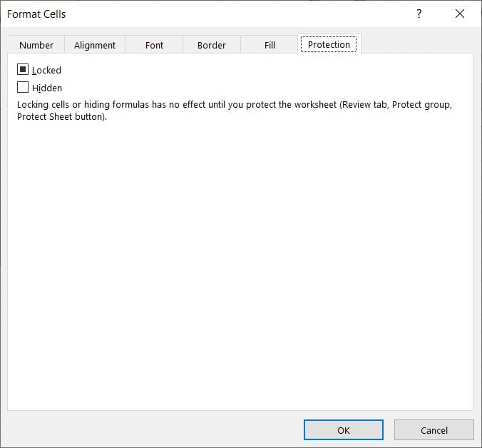482x448 pixels.
Task: Click the Protection tab
Action: tap(329, 44)
